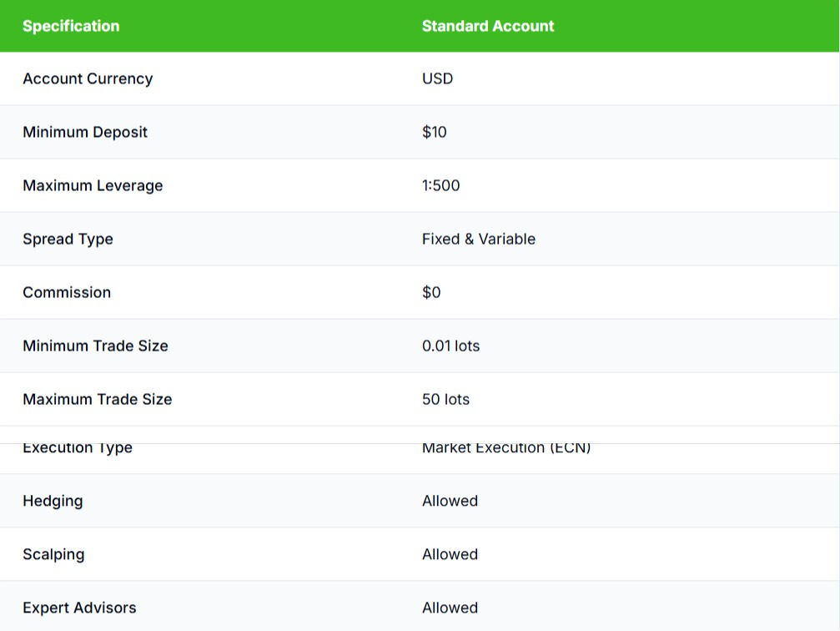Image resolution: width=840 pixels, height=631 pixels.
Task: Click the Allowed value beside Scalping
Action: click(x=450, y=554)
